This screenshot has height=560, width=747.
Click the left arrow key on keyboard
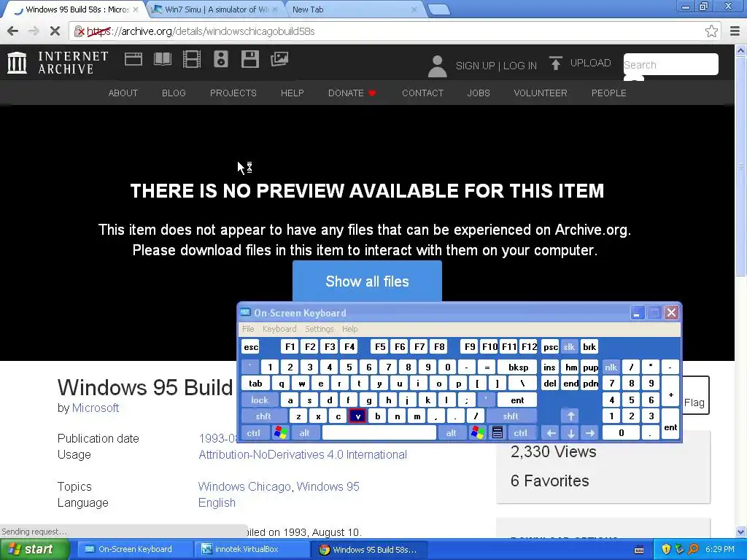click(x=551, y=433)
